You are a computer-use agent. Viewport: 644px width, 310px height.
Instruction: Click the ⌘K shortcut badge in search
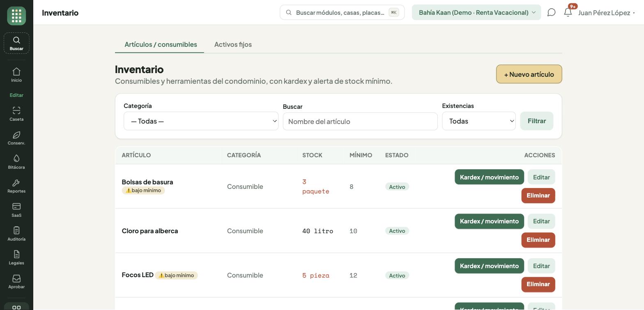click(394, 12)
